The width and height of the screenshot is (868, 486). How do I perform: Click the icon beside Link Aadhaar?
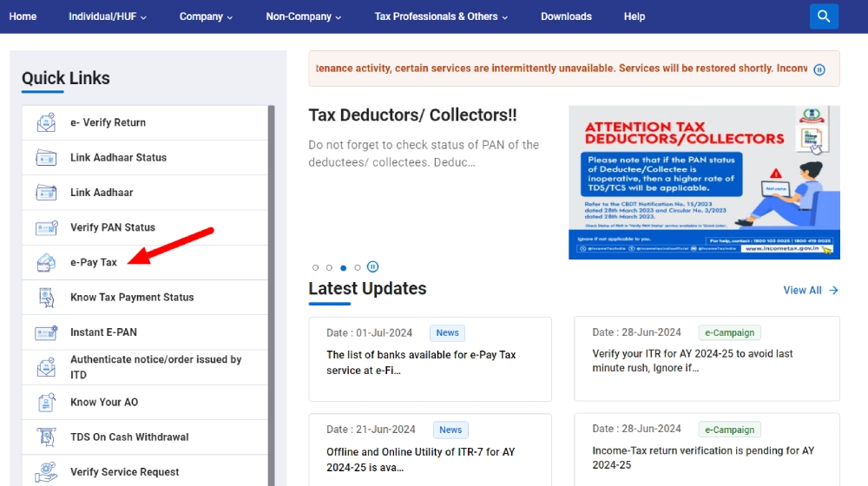pos(47,193)
